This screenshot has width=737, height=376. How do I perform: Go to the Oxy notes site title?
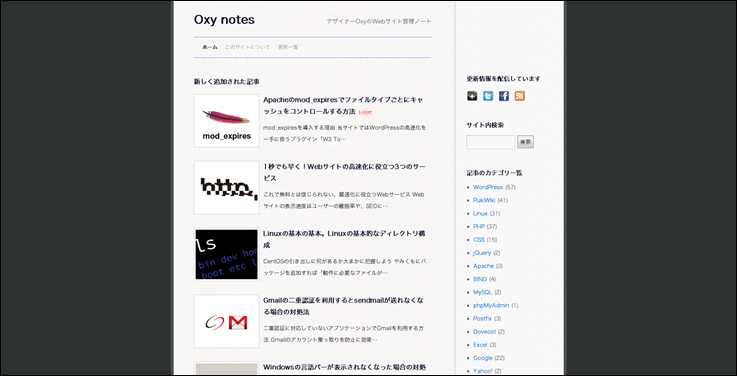(x=224, y=20)
